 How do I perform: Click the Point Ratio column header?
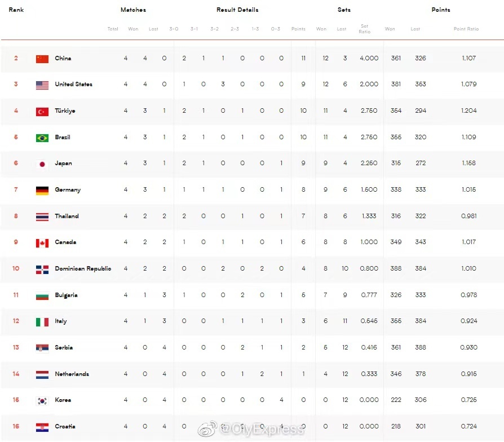click(466, 29)
